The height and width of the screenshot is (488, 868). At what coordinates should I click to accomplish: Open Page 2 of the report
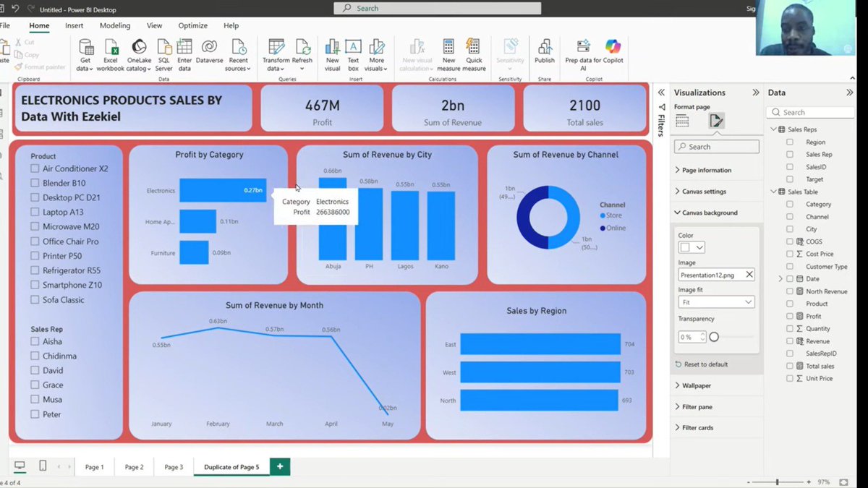(x=134, y=466)
